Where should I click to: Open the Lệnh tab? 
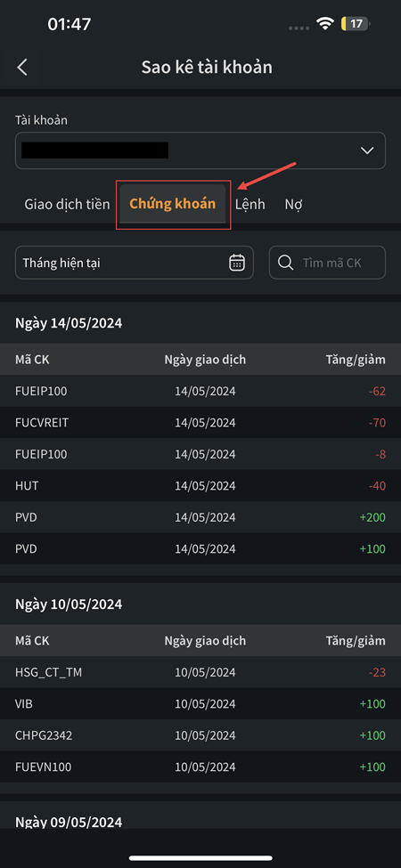250,204
